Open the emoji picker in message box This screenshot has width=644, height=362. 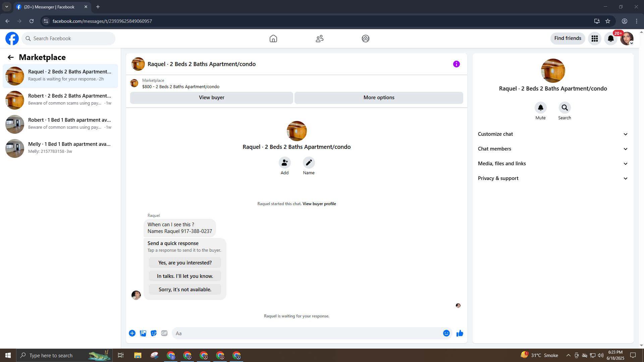[446, 333]
